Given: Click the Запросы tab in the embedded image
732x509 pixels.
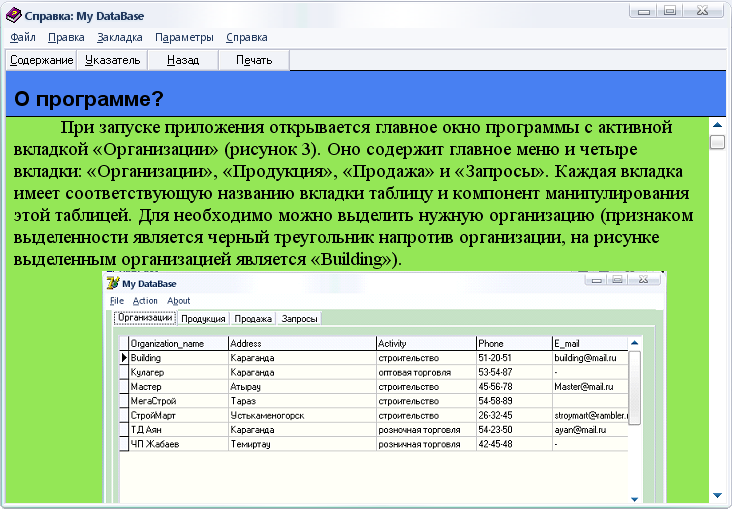Looking at the screenshot, I should tap(300, 319).
